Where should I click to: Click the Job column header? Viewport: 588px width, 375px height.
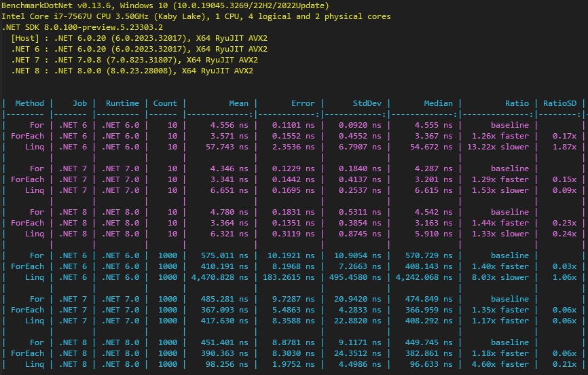[79, 103]
